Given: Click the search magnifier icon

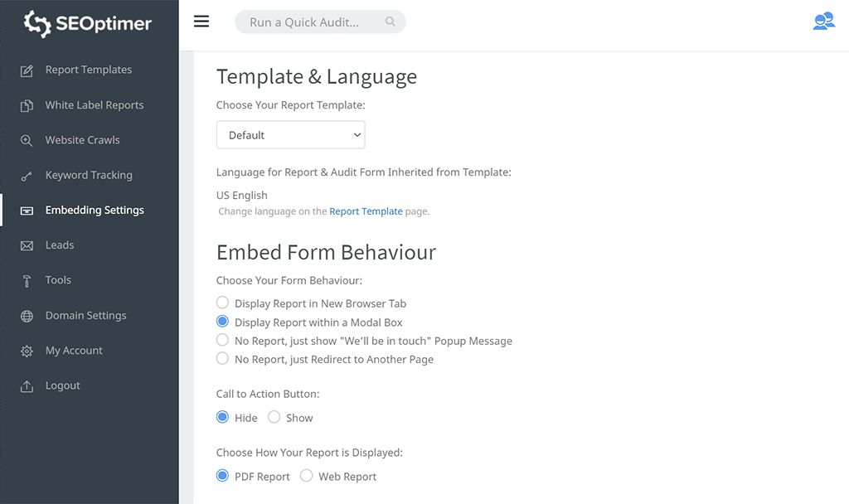Looking at the screenshot, I should pyautogui.click(x=390, y=22).
